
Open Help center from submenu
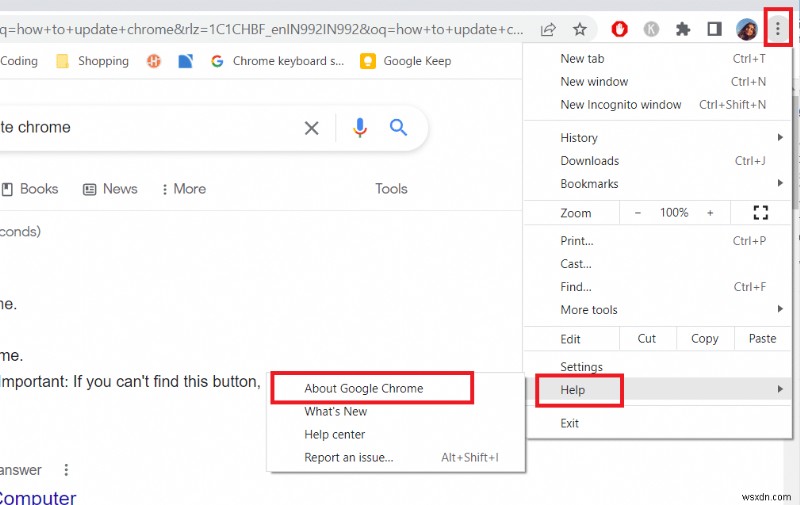point(396,435)
